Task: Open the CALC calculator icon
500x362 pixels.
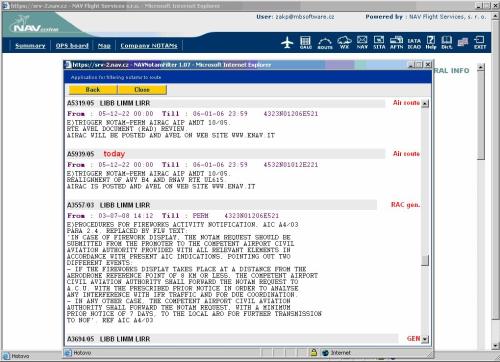Action: click(305, 43)
